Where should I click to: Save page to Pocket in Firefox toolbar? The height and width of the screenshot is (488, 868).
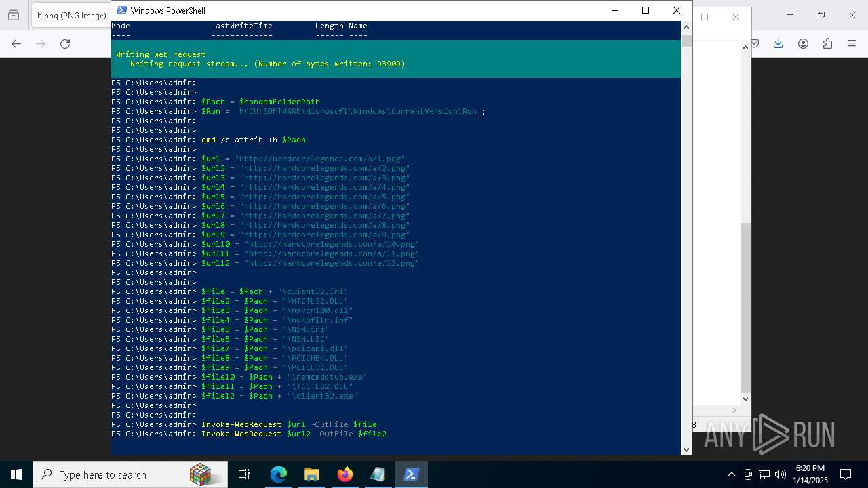754,43
